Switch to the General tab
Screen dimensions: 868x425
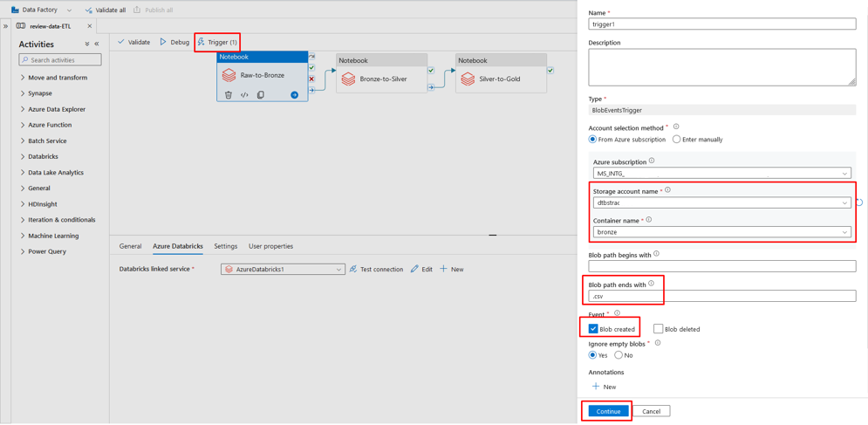point(131,246)
